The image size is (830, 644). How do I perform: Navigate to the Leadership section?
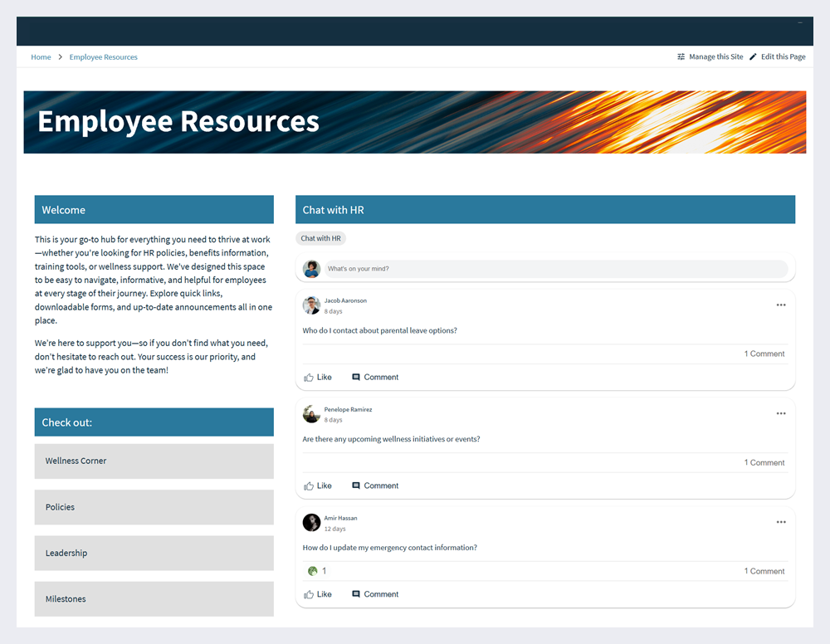tap(154, 554)
